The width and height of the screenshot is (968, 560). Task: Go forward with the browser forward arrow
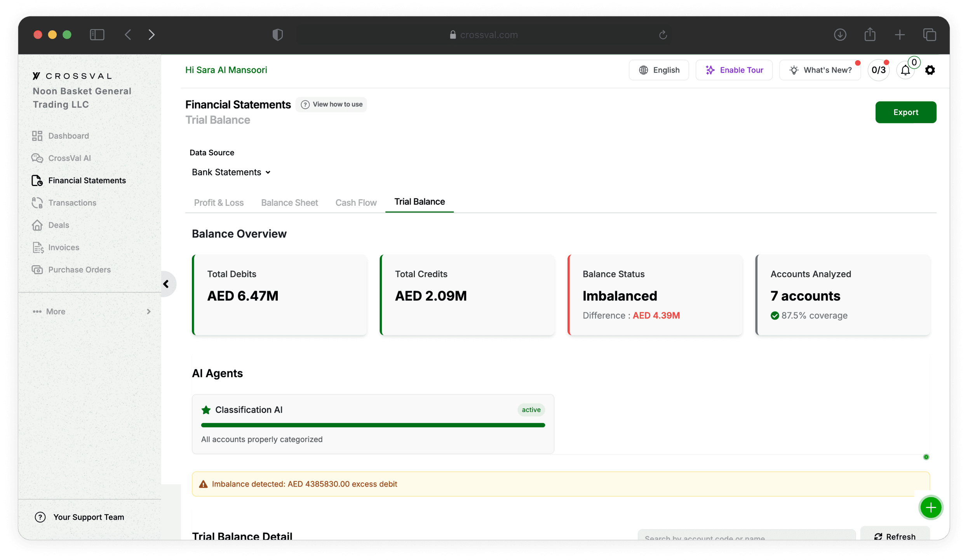point(151,35)
